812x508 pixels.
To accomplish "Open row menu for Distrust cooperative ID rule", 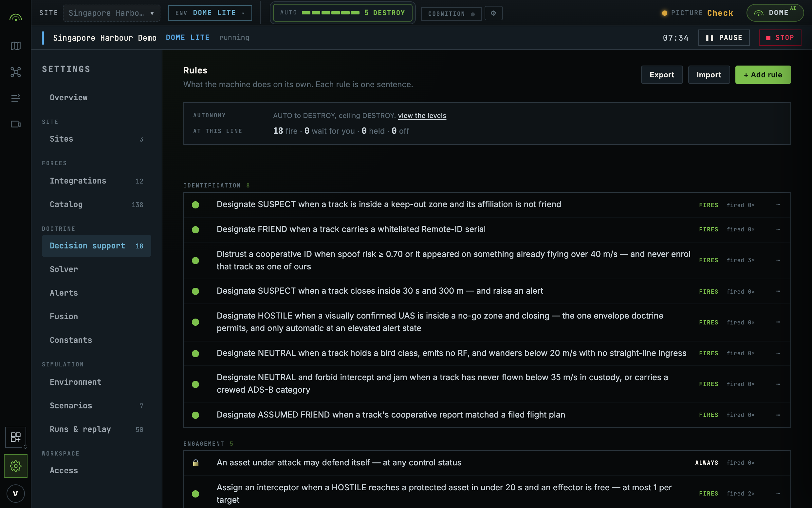I will [778, 260].
